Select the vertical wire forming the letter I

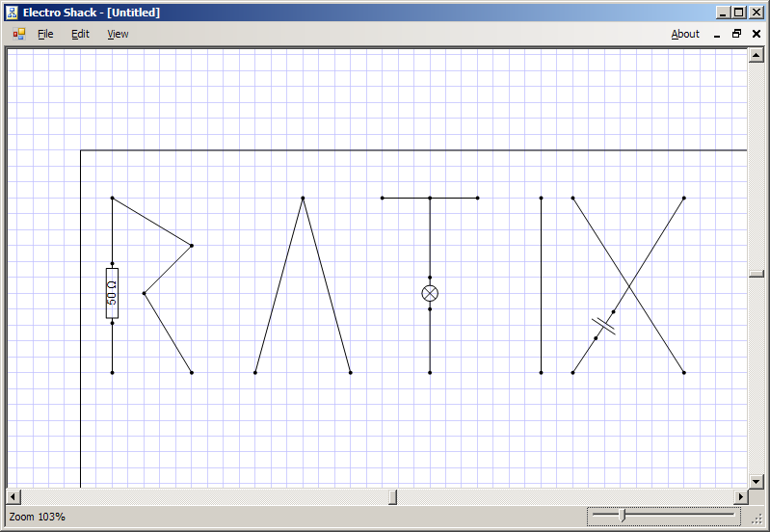tap(542, 285)
